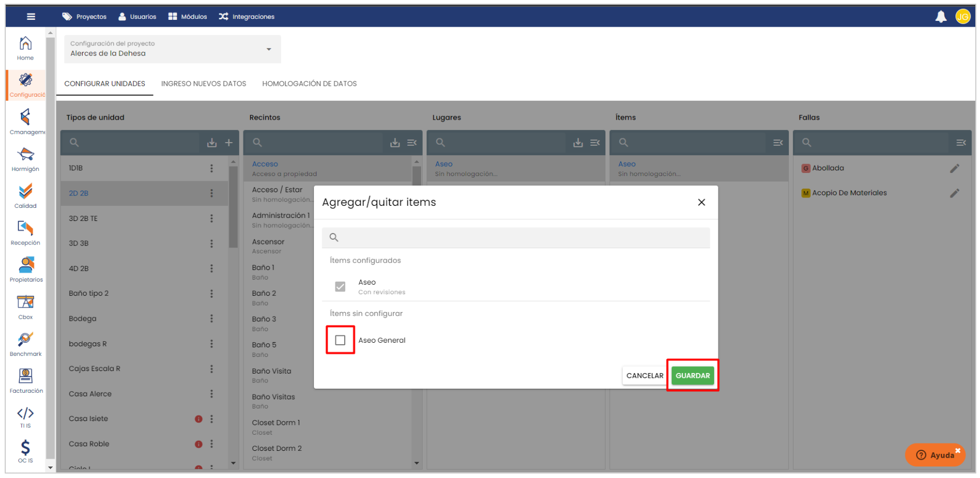
Task: Close the Agregar/quitar items dialog
Action: click(701, 202)
